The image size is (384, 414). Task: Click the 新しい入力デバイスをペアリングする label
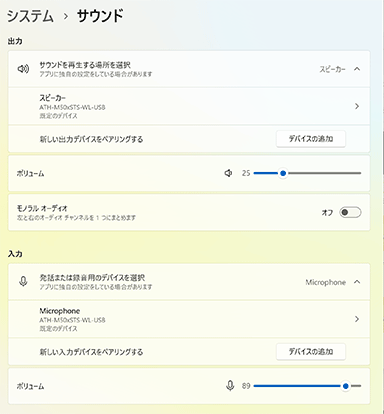coord(91,352)
